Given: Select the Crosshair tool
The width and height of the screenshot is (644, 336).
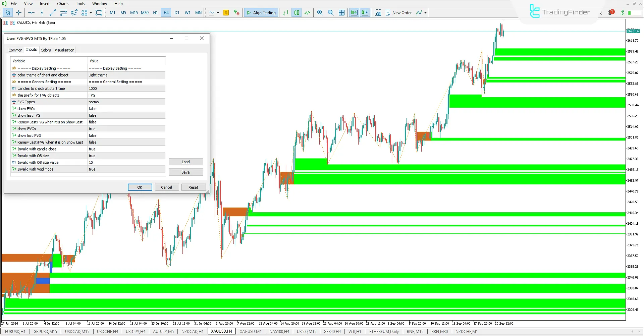Looking at the screenshot, I should click(18, 12).
